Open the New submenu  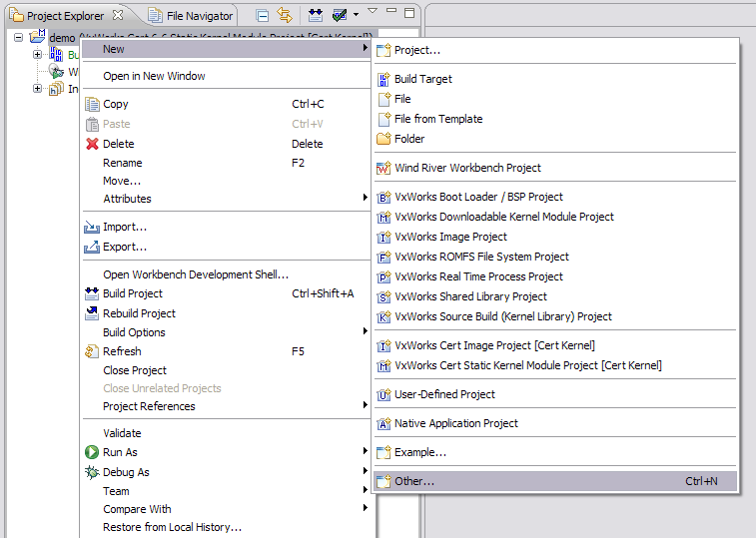click(226, 49)
